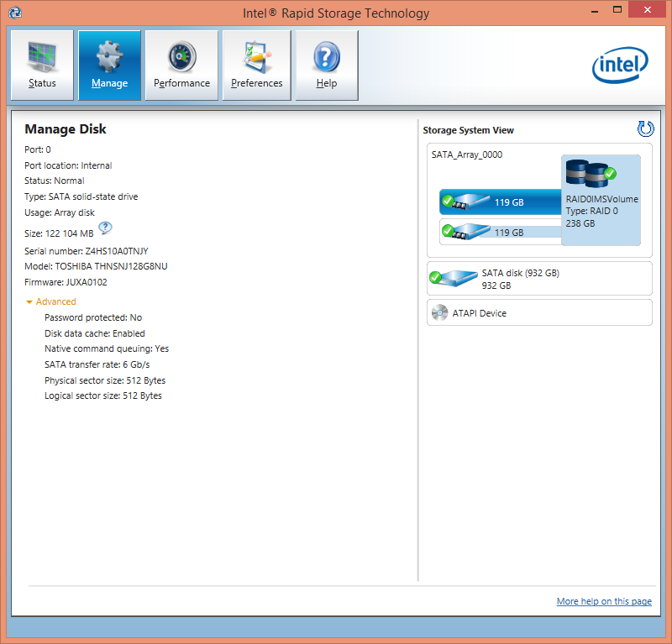Click the Rapid Storage app icon in title bar
The height and width of the screenshot is (644, 672).
click(15, 13)
